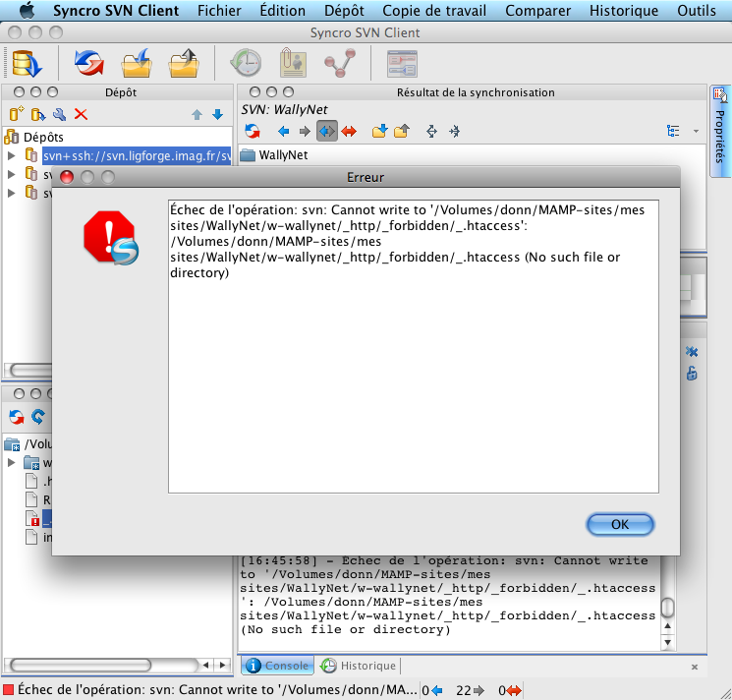732x700 pixels.
Task: Toggle conflicts mode red double arrow
Action: (349, 132)
